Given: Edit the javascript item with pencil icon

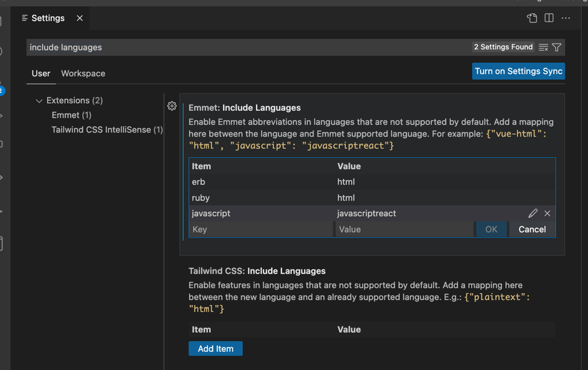Looking at the screenshot, I should click(x=533, y=213).
